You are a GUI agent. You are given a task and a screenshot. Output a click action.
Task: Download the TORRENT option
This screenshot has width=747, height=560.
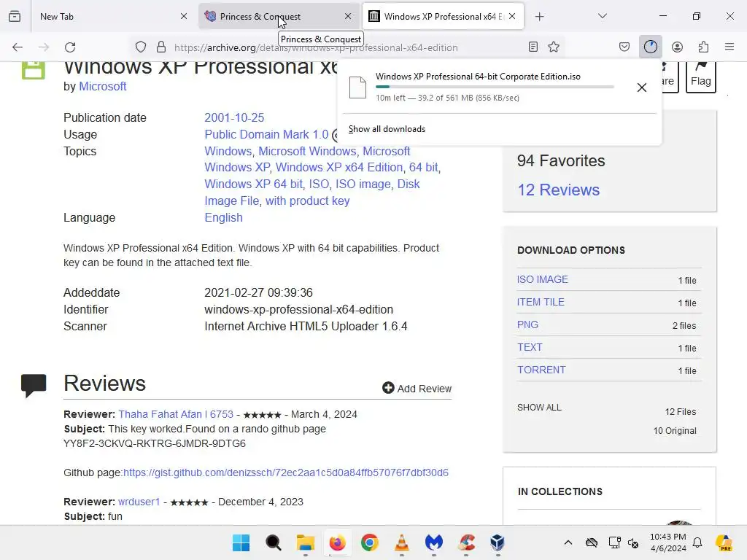(542, 370)
